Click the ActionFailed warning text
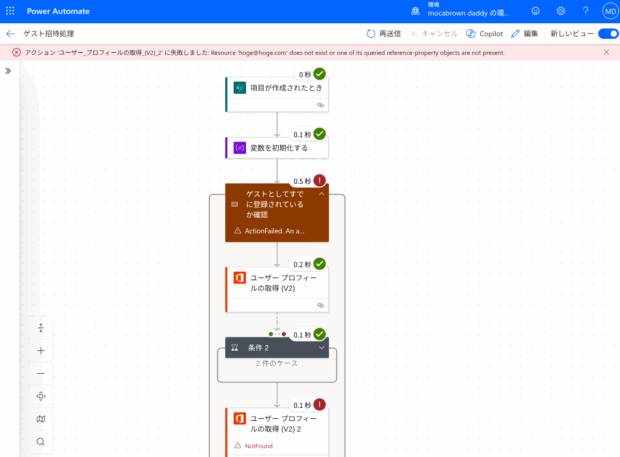The image size is (620, 457). (x=274, y=231)
